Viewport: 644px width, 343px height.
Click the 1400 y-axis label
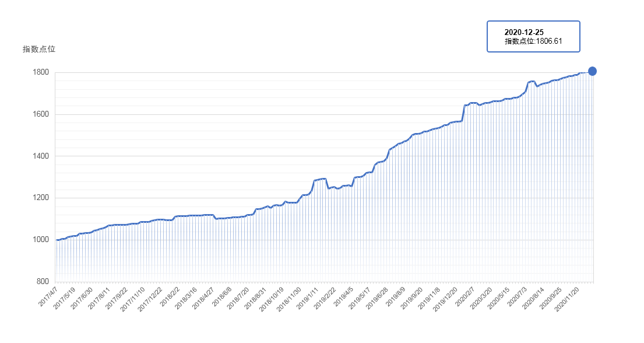pos(41,156)
